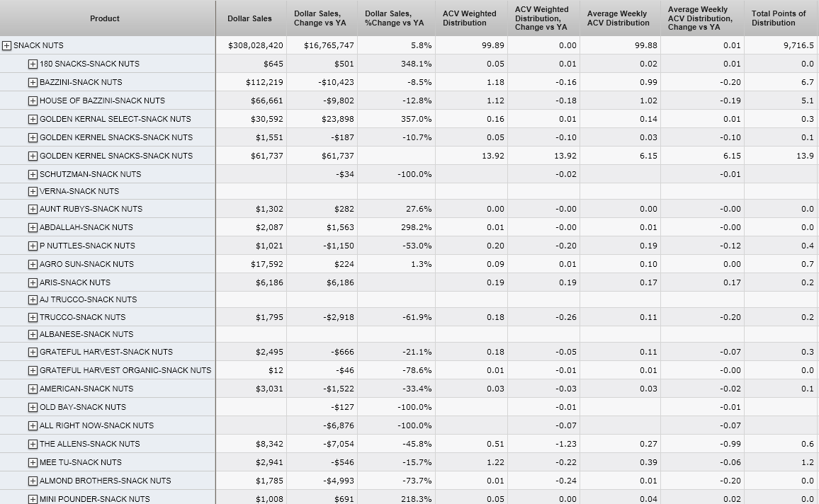The width and height of the screenshot is (819, 504).
Task: Expand the 180 SNACKS-SNACK NUTS row
Action: [33, 64]
